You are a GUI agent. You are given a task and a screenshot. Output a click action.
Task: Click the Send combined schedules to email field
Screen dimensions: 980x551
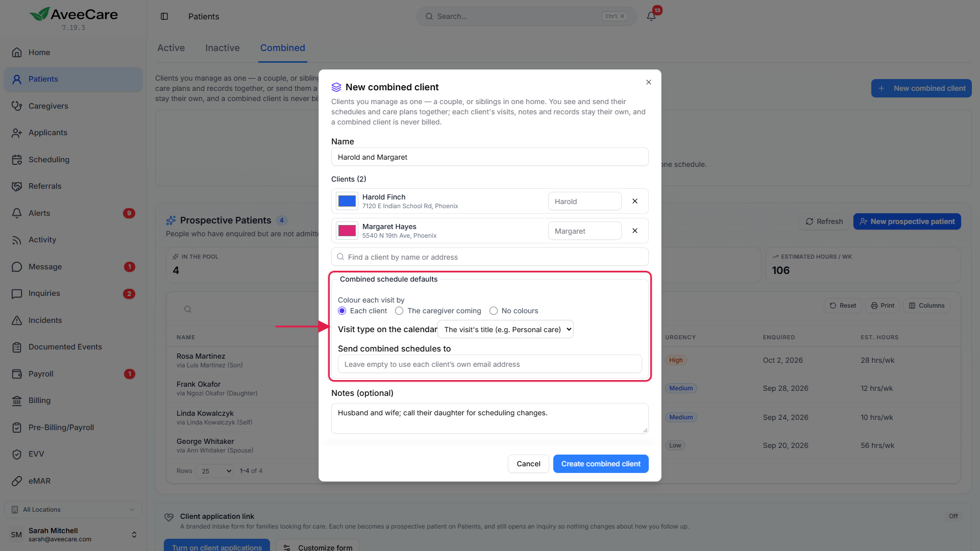click(490, 364)
